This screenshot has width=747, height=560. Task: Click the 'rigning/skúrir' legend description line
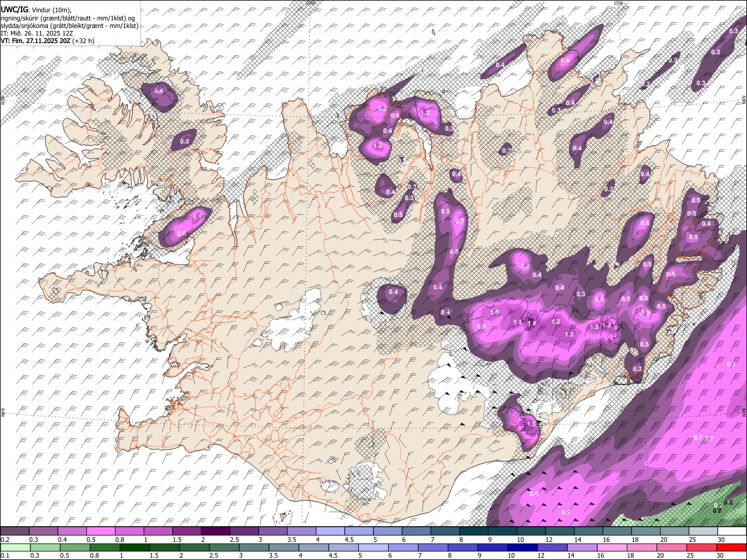click(x=68, y=18)
